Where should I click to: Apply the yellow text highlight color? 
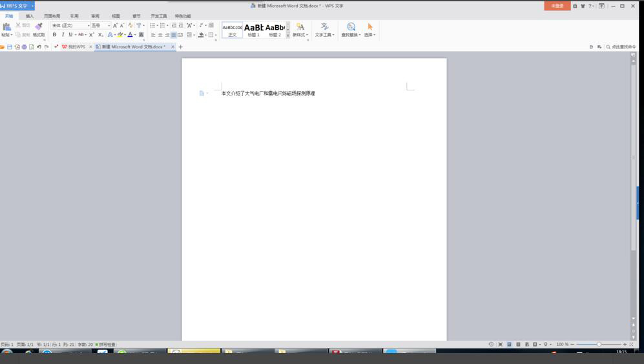(120, 35)
